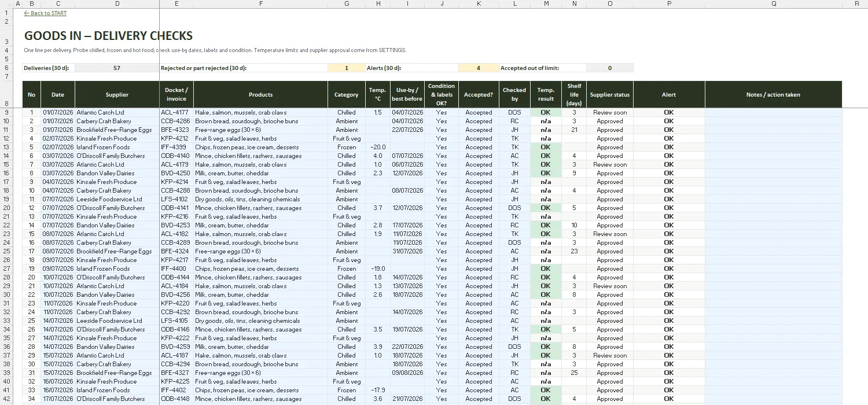The image size is (868, 405).
Task: Select the Accepted out of limit value 0
Action: (x=610, y=68)
